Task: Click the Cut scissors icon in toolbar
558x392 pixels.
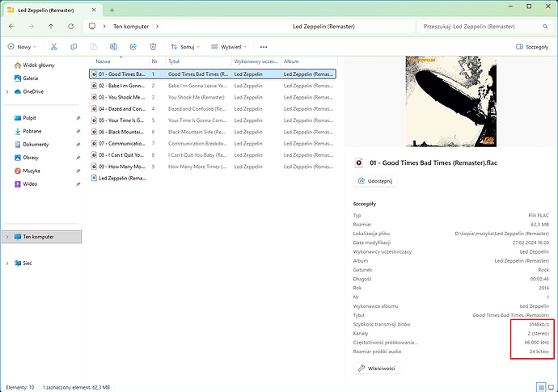Action: pyautogui.click(x=53, y=47)
